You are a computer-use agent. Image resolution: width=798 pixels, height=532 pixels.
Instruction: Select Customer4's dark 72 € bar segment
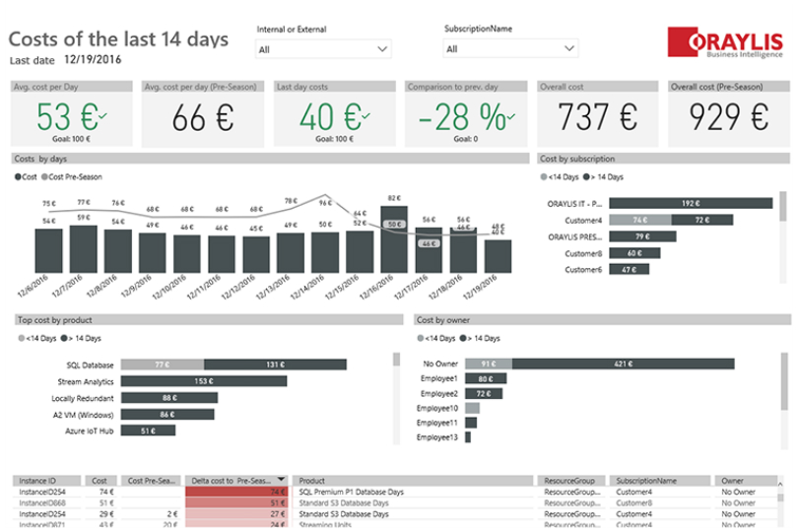click(x=702, y=220)
